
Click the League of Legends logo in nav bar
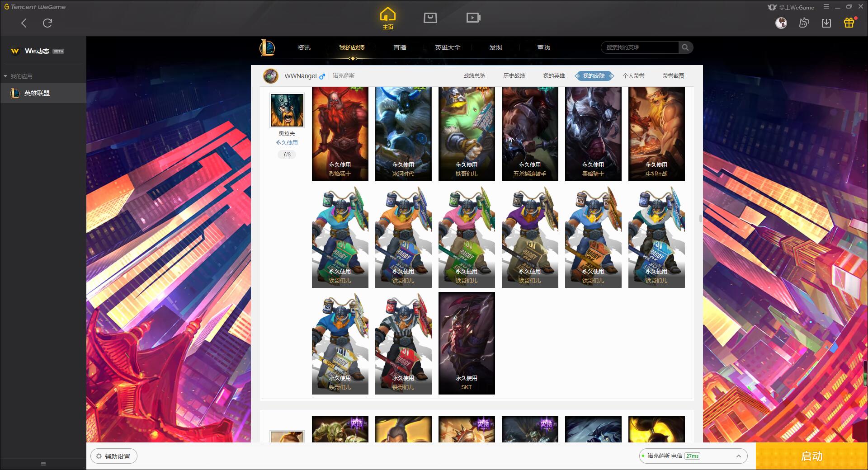[267, 47]
